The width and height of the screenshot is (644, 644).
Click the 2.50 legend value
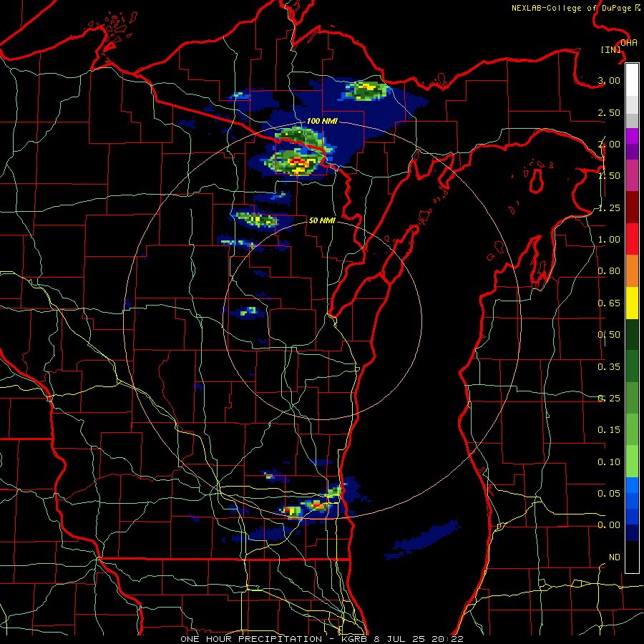[x=609, y=112]
